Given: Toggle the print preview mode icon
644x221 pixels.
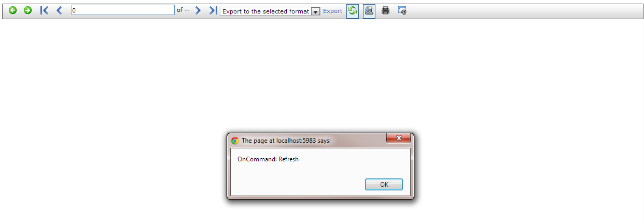Looking at the screenshot, I should pyautogui.click(x=369, y=10).
